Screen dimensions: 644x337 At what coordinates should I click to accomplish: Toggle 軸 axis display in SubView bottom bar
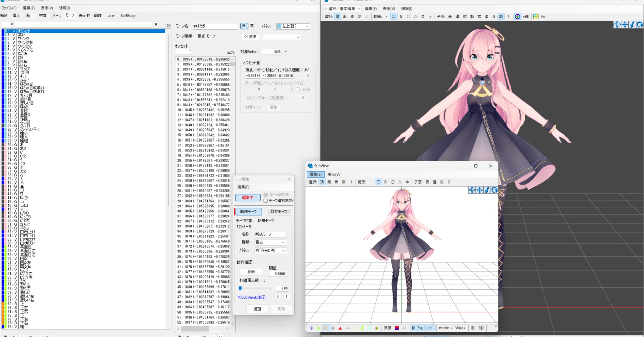click(413, 328)
